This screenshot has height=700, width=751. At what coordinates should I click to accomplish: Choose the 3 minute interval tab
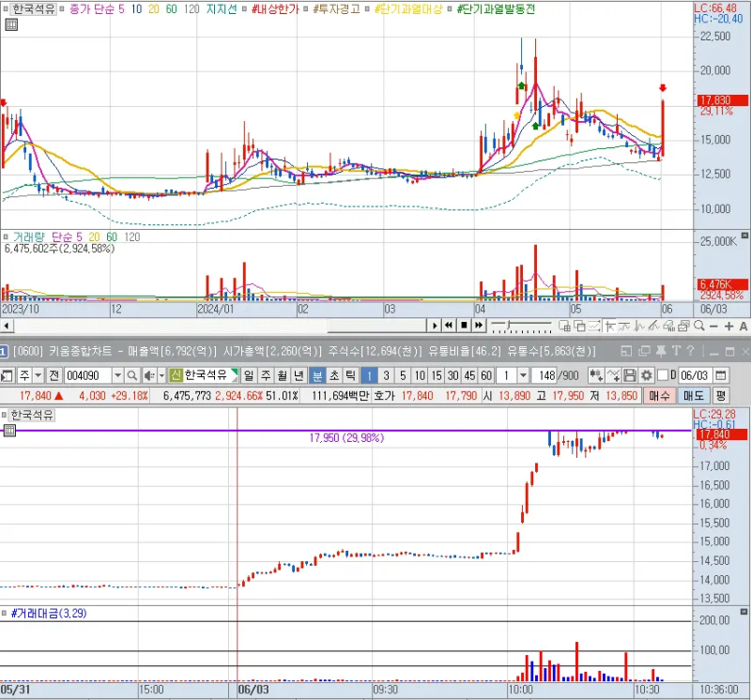point(386,375)
